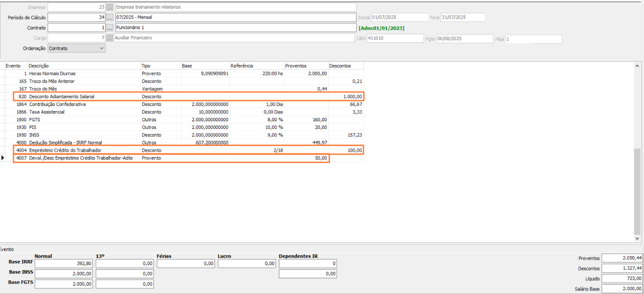The image size is (644, 294).
Task: Sort by the Evento column header
Action: pos(16,66)
